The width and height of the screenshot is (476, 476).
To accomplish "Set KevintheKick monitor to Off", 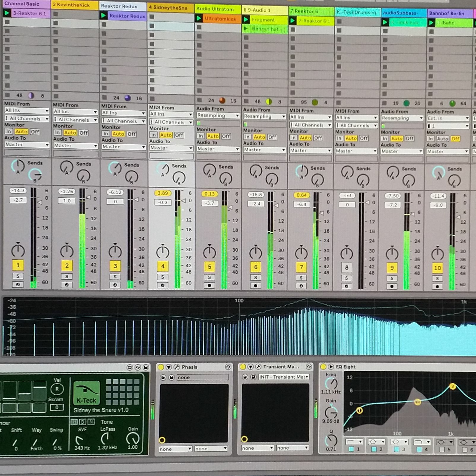I will coord(83,133).
